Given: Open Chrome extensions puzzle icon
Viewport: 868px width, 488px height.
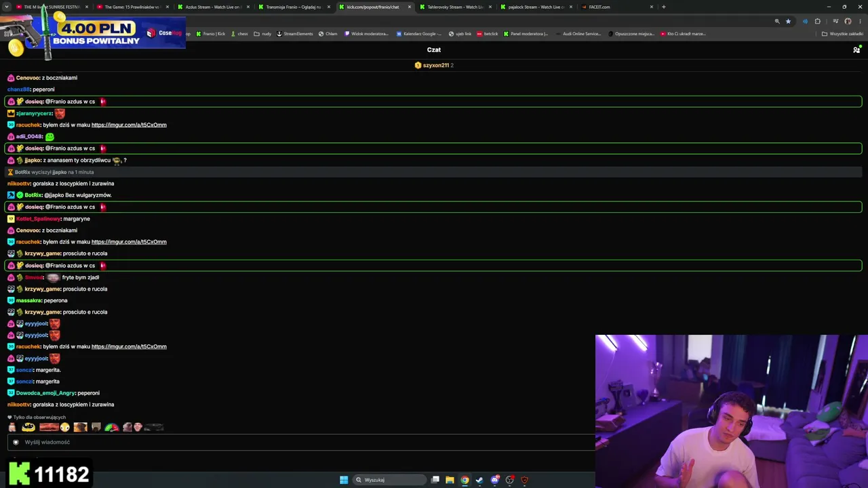Looking at the screenshot, I should point(817,21).
